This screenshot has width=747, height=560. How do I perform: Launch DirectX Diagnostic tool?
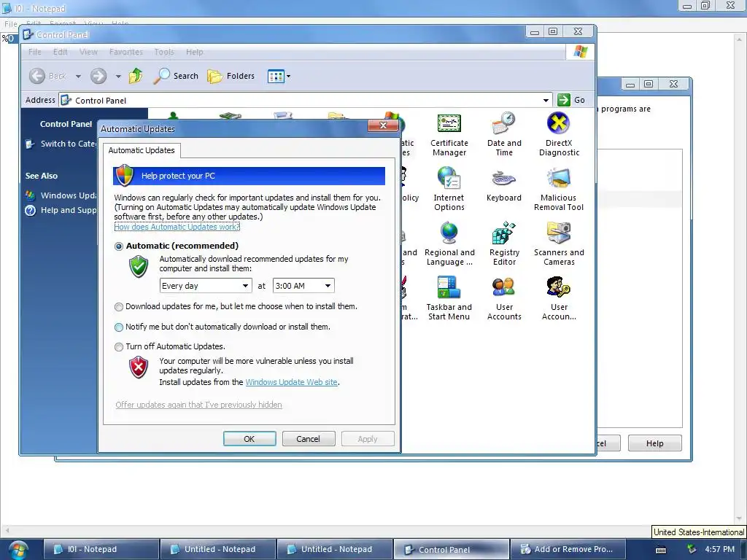[559, 134]
